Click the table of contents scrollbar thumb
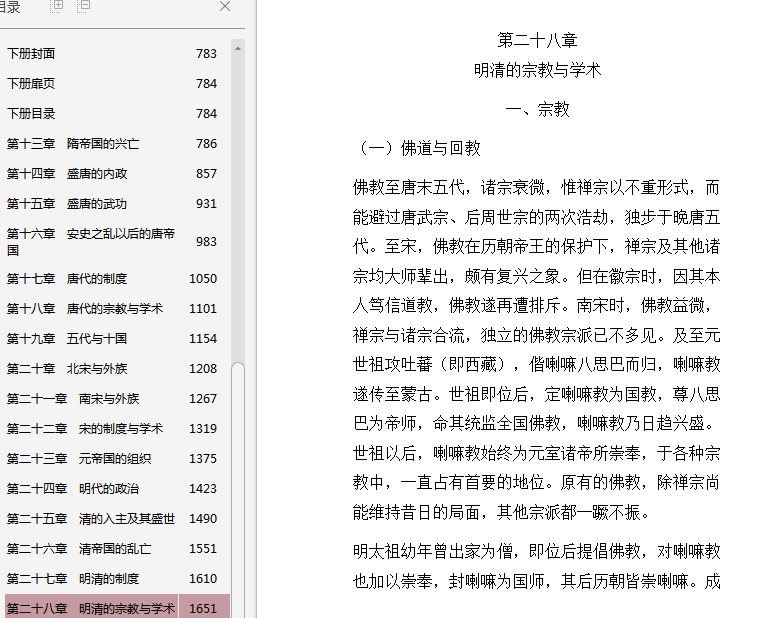The width and height of the screenshot is (766, 618). (x=238, y=490)
